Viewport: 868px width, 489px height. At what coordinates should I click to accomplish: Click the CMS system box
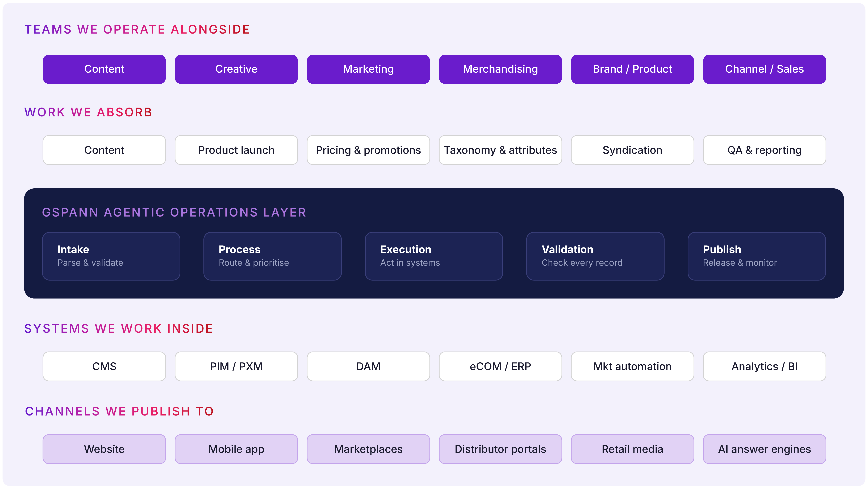(x=104, y=367)
